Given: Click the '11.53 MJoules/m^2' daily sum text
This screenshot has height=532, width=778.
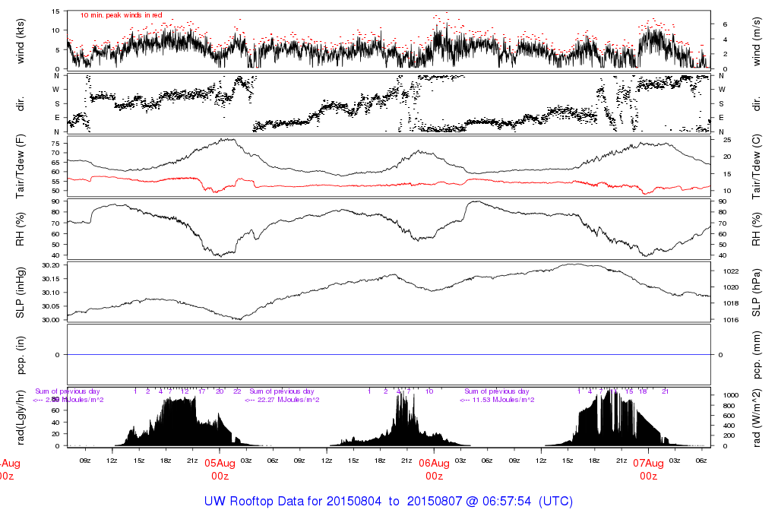Looking at the screenshot, I should coord(503,400).
